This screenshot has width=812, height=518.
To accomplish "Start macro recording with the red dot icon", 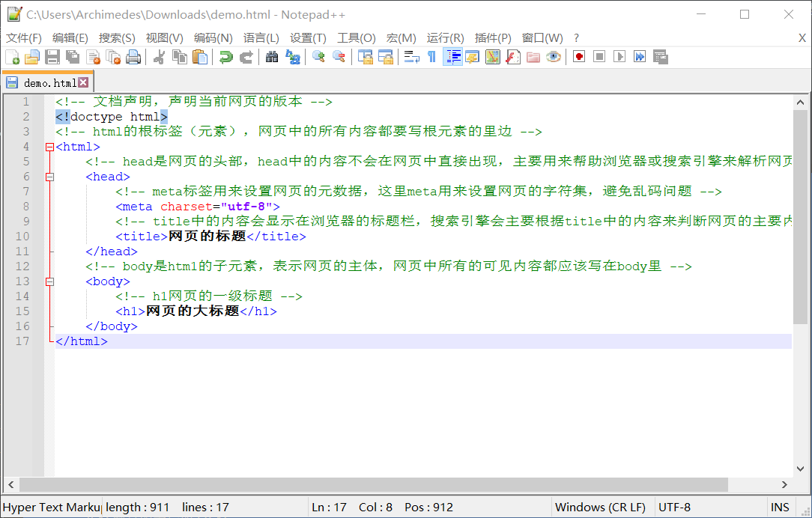I will [x=578, y=56].
